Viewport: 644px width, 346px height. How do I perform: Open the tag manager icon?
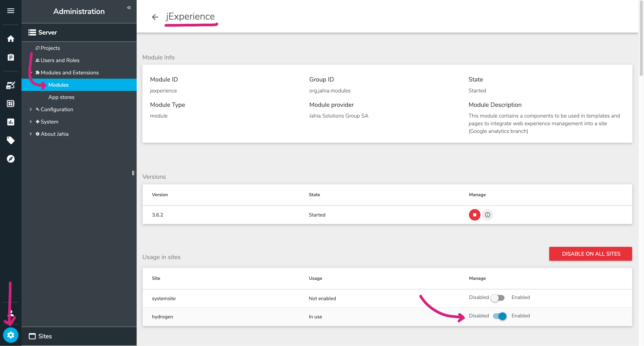(x=11, y=140)
